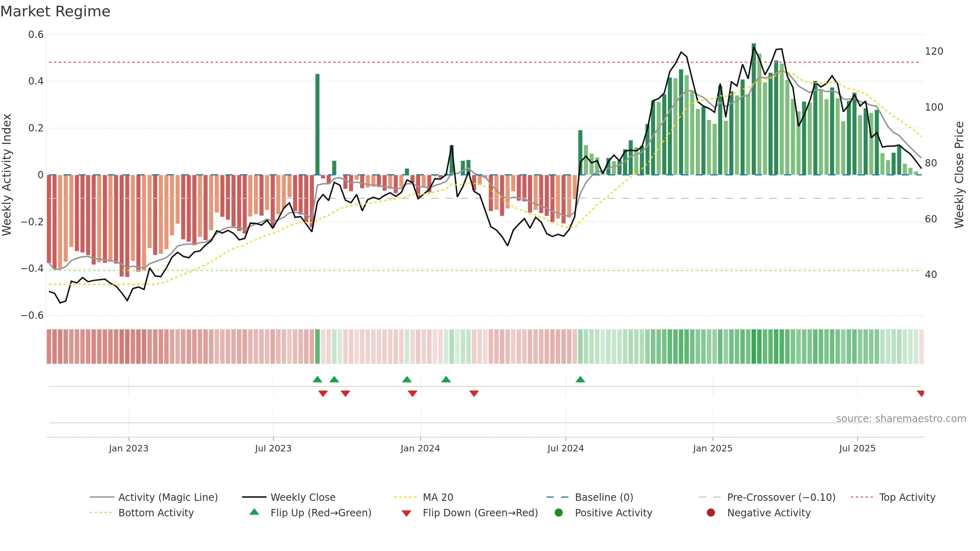Click the 120 price axis label
980x551 pixels.
tap(934, 51)
